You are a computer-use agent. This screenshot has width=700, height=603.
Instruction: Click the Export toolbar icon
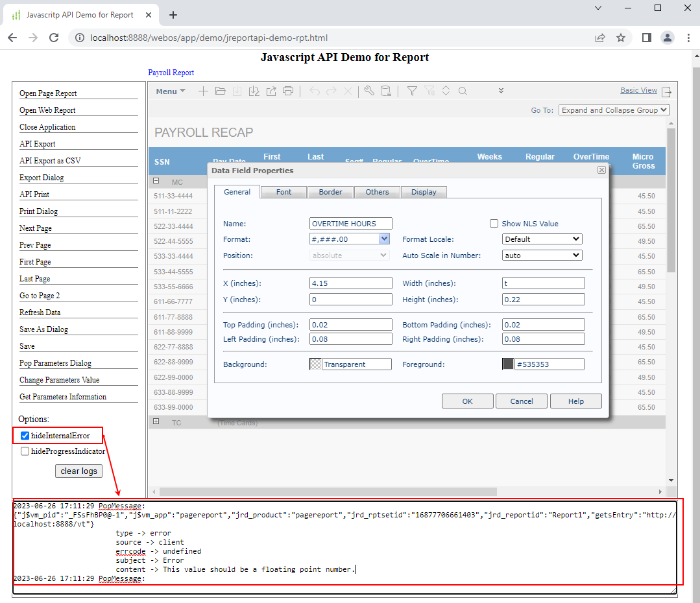271,91
